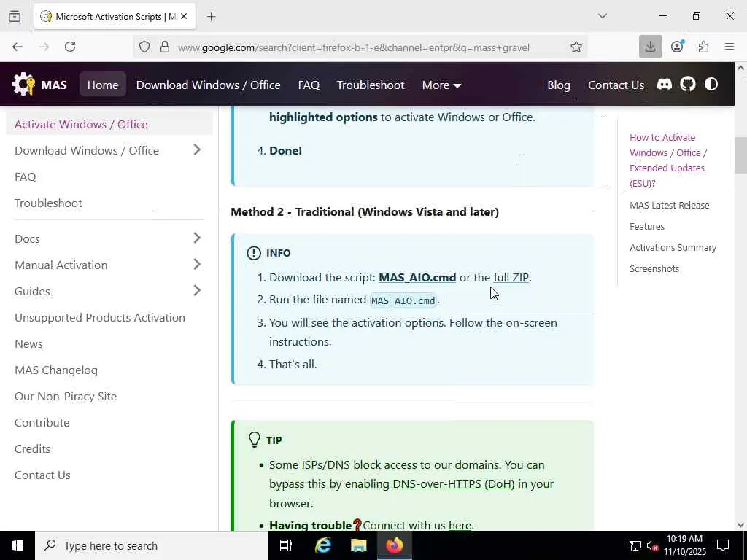Open File Explorer from taskbar

coord(359,545)
